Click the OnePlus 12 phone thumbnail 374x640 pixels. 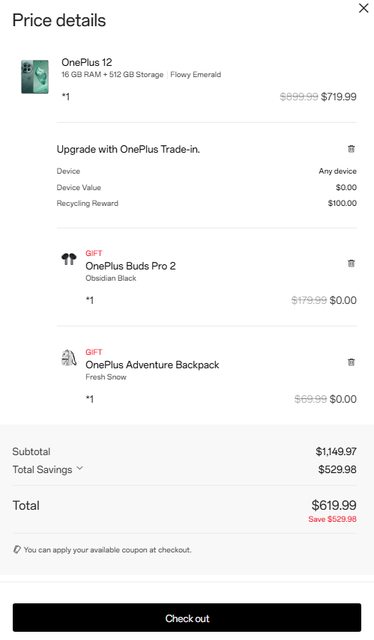pos(35,77)
